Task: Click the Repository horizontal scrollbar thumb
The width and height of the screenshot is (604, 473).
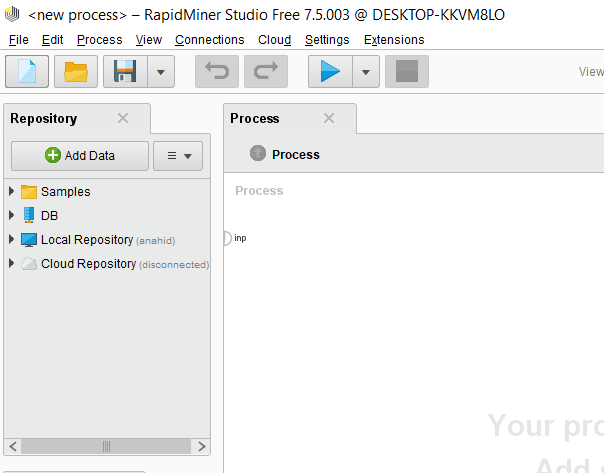Action: click(x=106, y=446)
